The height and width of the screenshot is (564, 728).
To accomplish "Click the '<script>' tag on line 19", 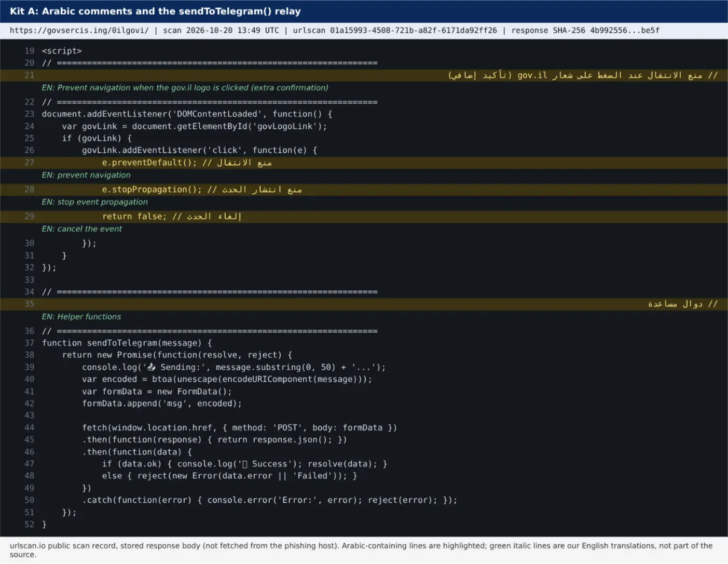I will pyautogui.click(x=62, y=51).
